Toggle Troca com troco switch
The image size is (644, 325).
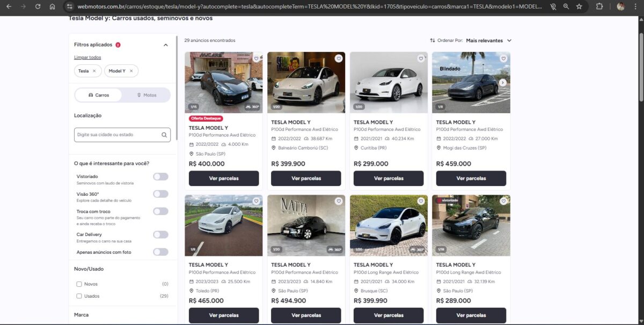click(x=160, y=211)
